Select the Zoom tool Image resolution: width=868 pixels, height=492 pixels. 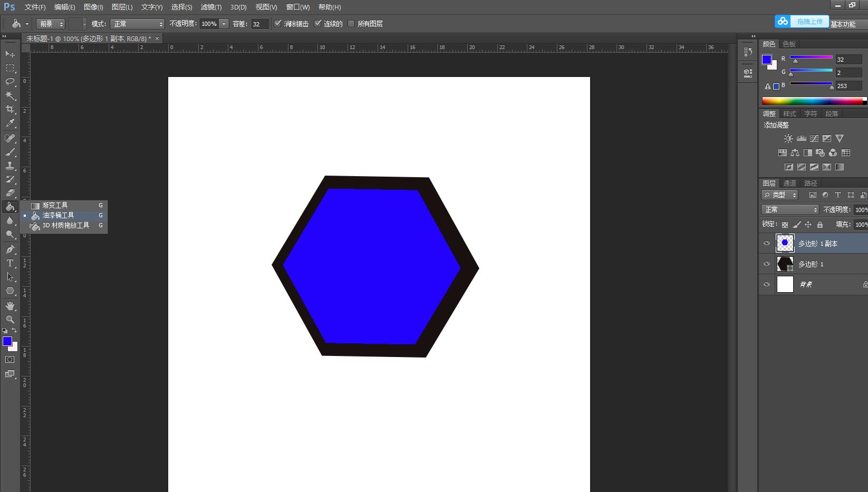click(x=10, y=320)
